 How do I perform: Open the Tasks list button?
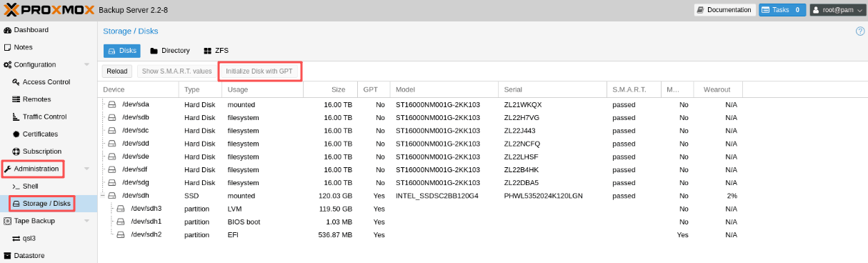(x=782, y=10)
